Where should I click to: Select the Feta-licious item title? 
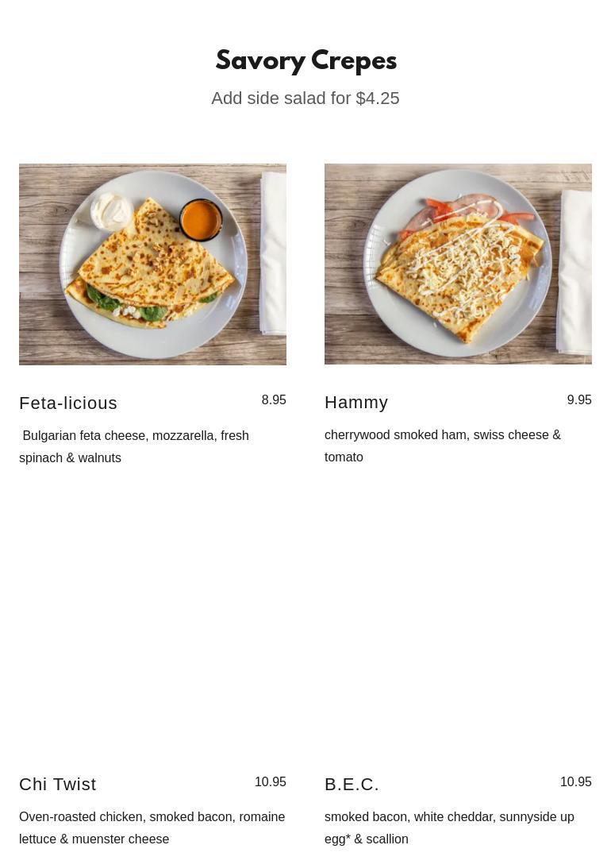(x=68, y=403)
